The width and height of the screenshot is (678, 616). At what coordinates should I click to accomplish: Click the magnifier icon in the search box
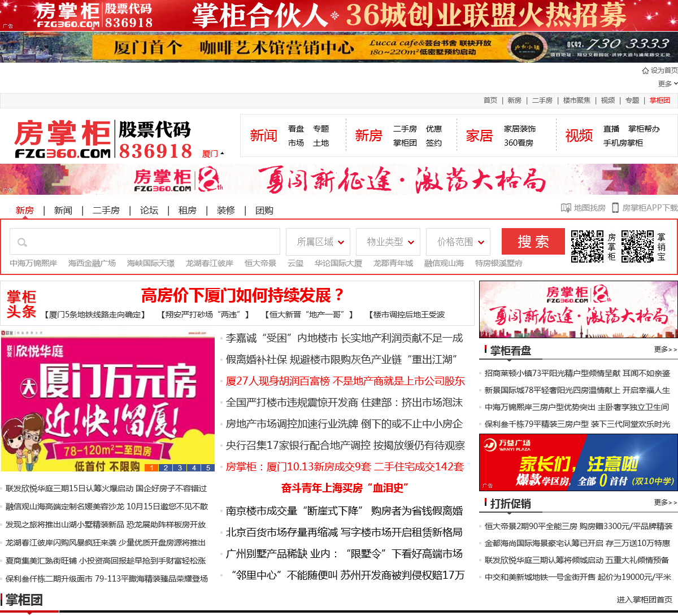pyautogui.click(x=22, y=242)
